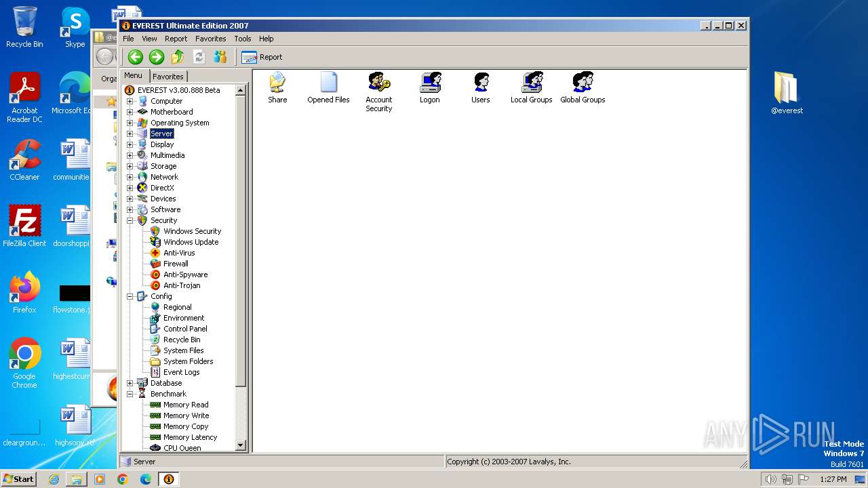This screenshot has height=488, width=868.
Task: Select Anti-Spyware in the tree
Action: [185, 274]
